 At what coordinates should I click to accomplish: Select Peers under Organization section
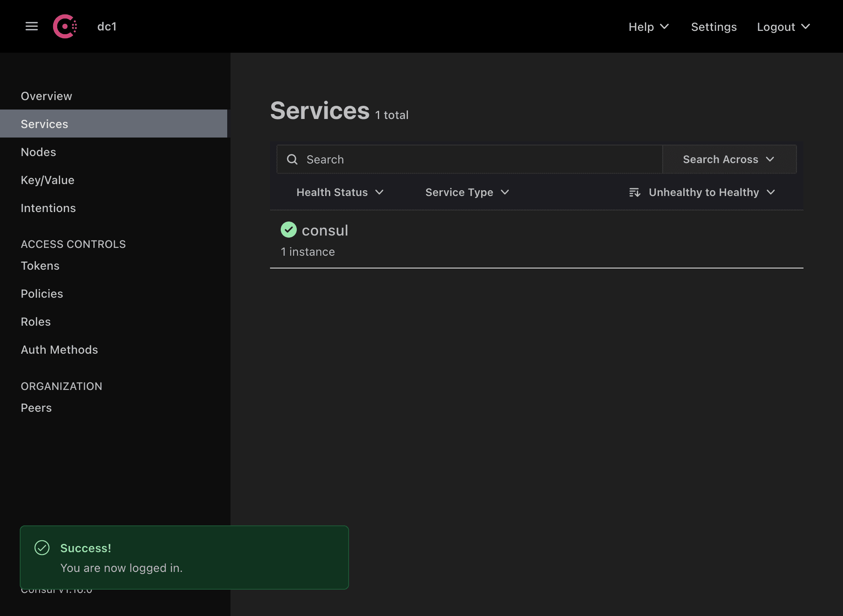click(x=37, y=407)
